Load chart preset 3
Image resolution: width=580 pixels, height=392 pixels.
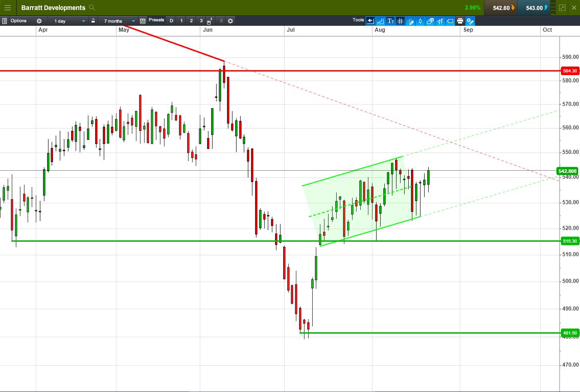[201, 21]
